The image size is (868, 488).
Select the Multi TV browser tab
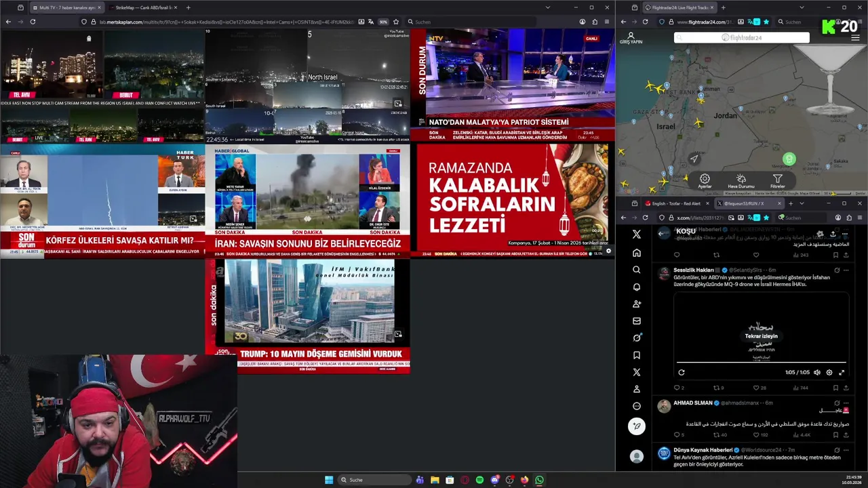pos(66,7)
